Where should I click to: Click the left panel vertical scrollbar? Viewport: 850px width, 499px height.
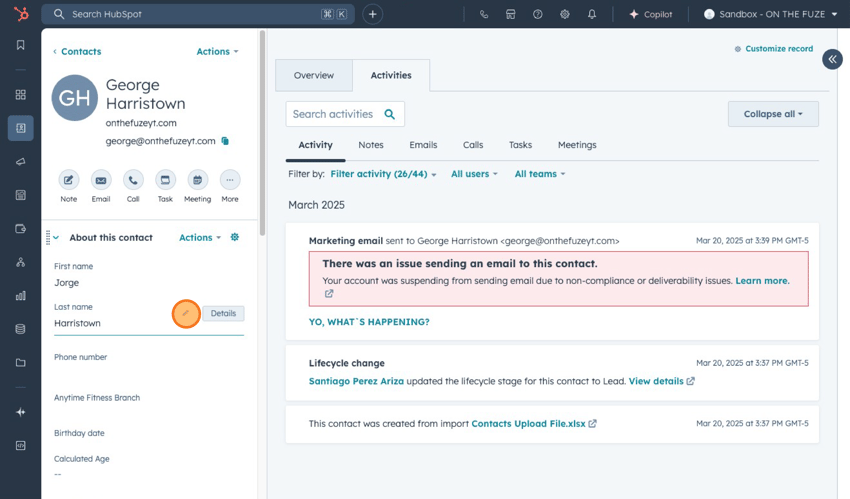click(x=262, y=133)
